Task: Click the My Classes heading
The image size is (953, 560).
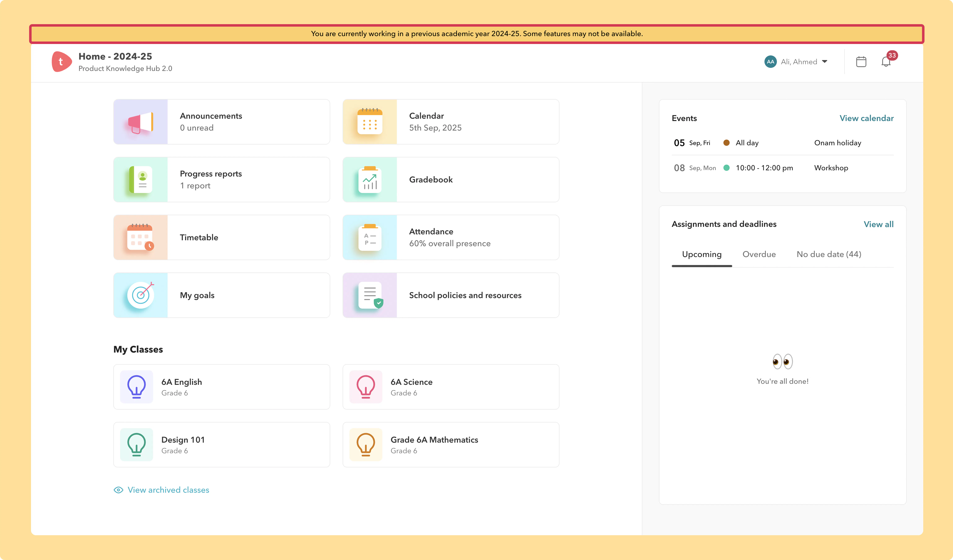Action: pos(138,349)
